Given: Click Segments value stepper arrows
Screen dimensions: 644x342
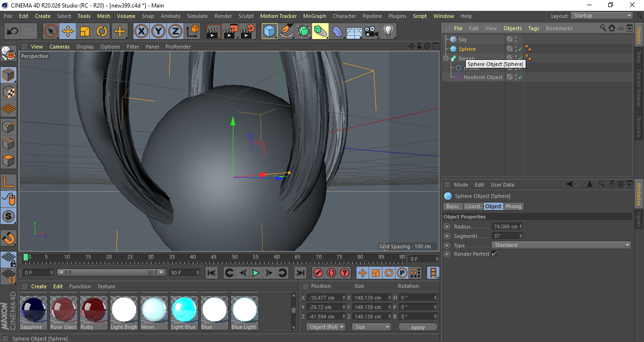Looking at the screenshot, I should click(520, 236).
